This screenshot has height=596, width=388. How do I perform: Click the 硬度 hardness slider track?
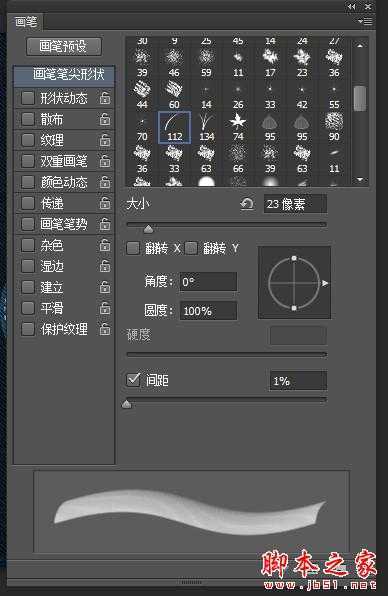point(226,355)
